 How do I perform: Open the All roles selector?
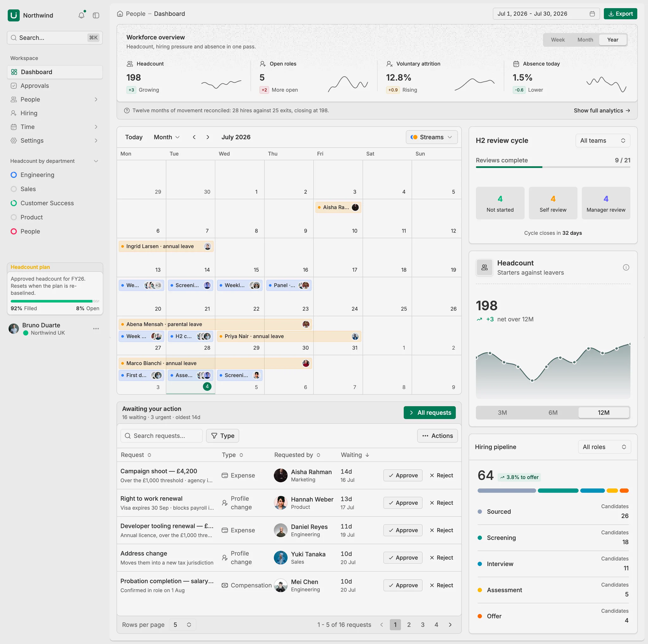[604, 447]
